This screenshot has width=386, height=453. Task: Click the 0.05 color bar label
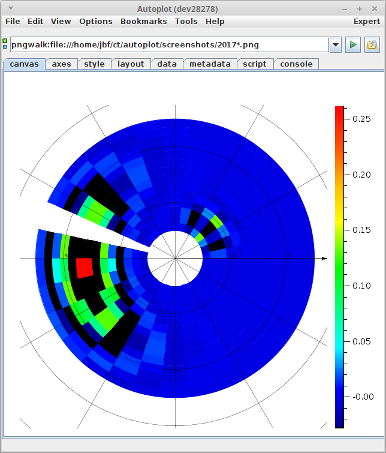pos(361,341)
